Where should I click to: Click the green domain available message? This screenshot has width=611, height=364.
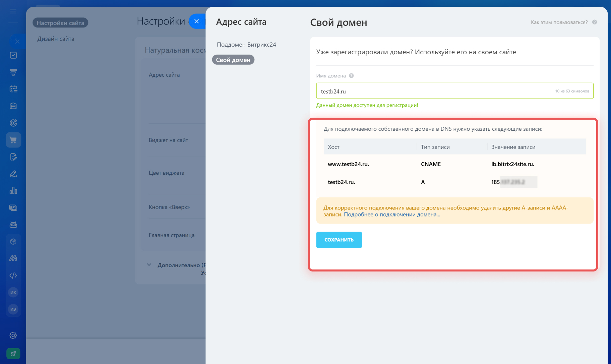(367, 105)
